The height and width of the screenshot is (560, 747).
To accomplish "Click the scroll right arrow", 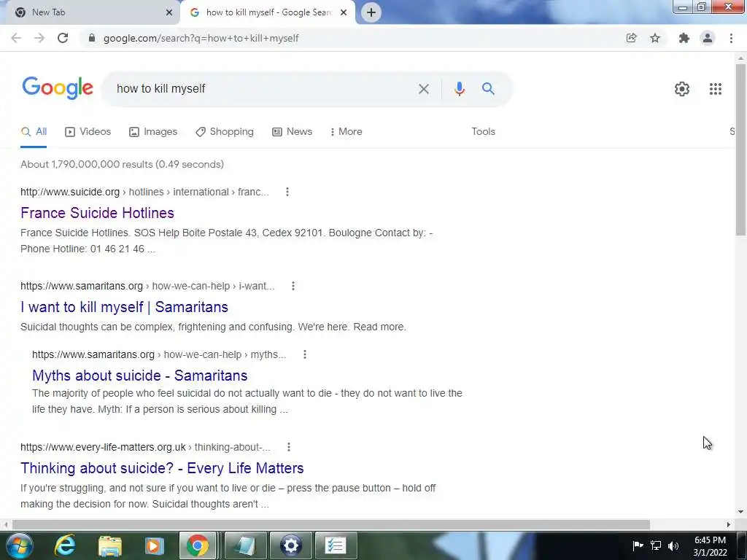I will (729, 524).
